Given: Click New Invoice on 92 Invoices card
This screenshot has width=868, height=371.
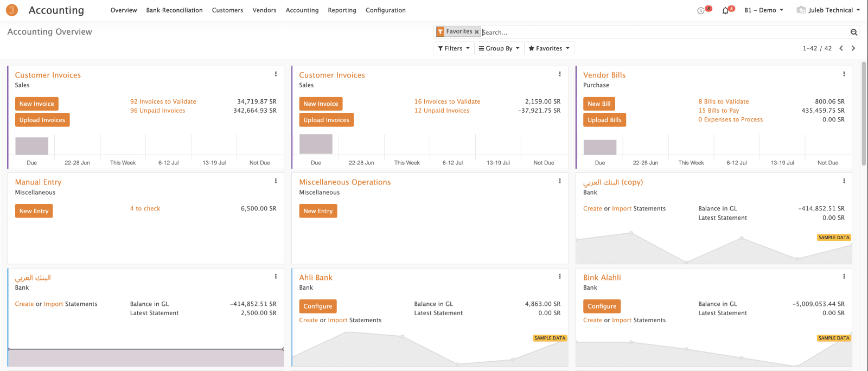Looking at the screenshot, I should pos(37,104).
